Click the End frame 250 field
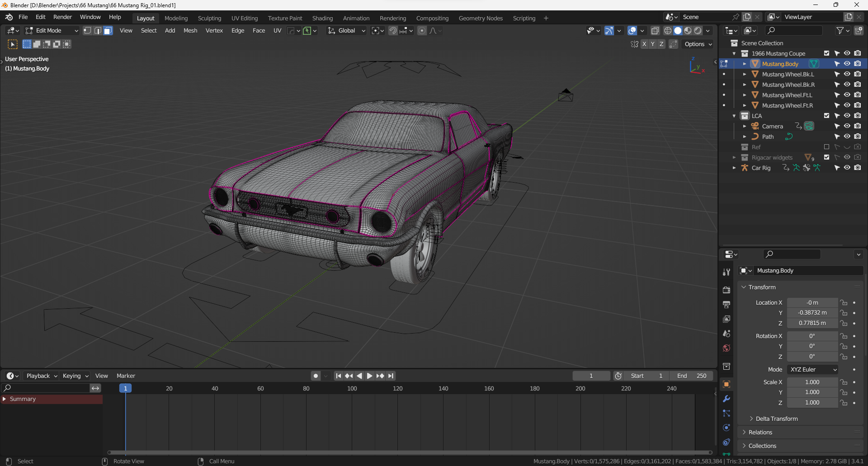Screen dimensions: 868x466 [x=691, y=376]
